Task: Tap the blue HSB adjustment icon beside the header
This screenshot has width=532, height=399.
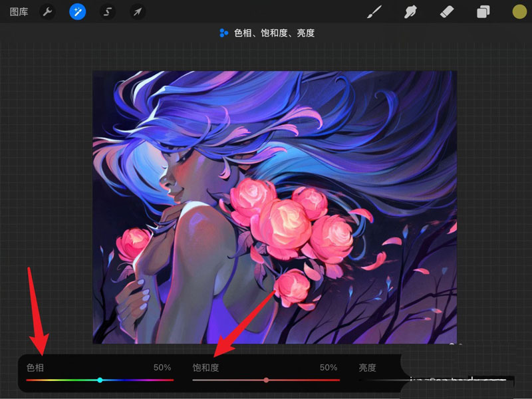Action: tap(223, 32)
